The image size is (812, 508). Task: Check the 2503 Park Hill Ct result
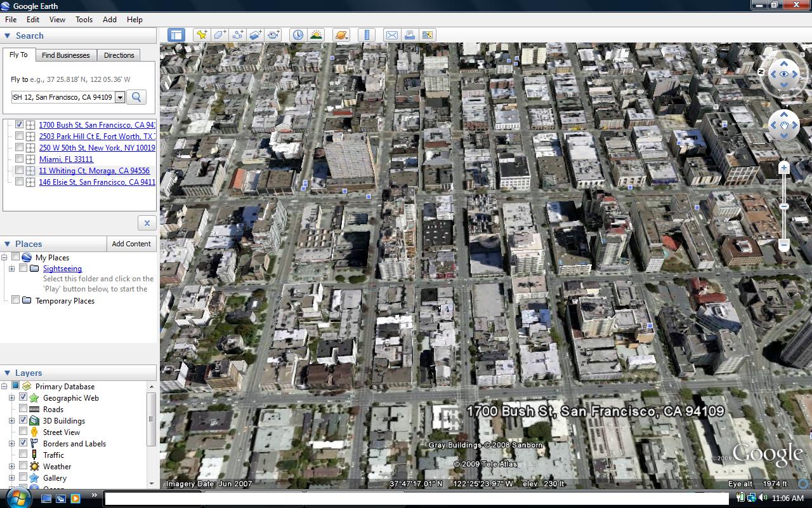[20, 136]
